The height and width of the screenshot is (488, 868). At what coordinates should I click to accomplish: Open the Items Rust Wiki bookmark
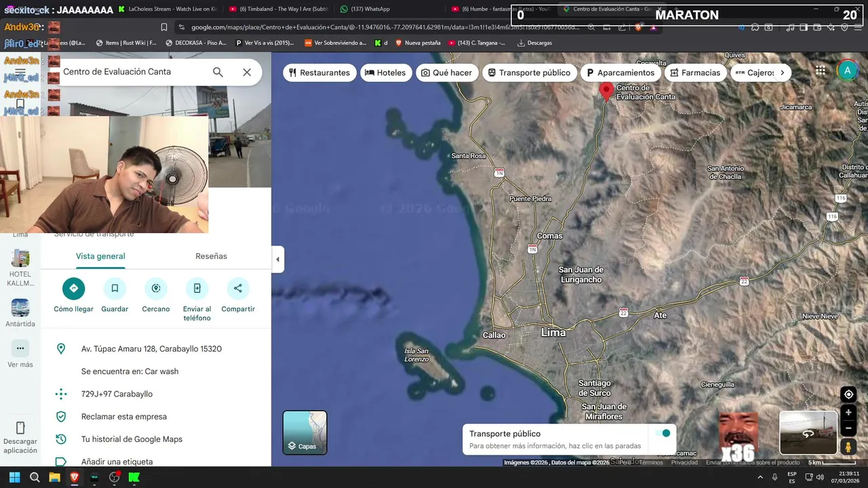(126, 43)
